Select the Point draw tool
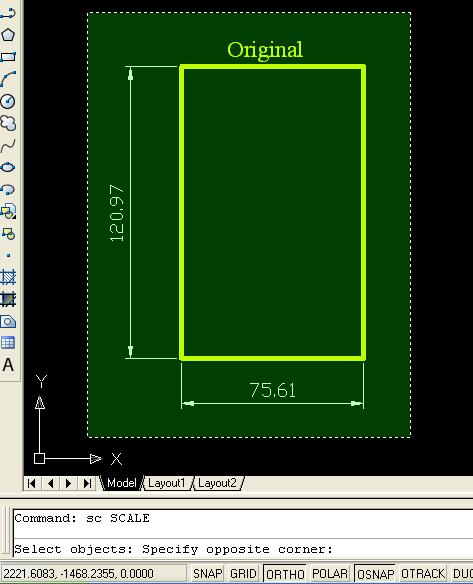This screenshot has height=584, width=473. pyautogui.click(x=8, y=256)
